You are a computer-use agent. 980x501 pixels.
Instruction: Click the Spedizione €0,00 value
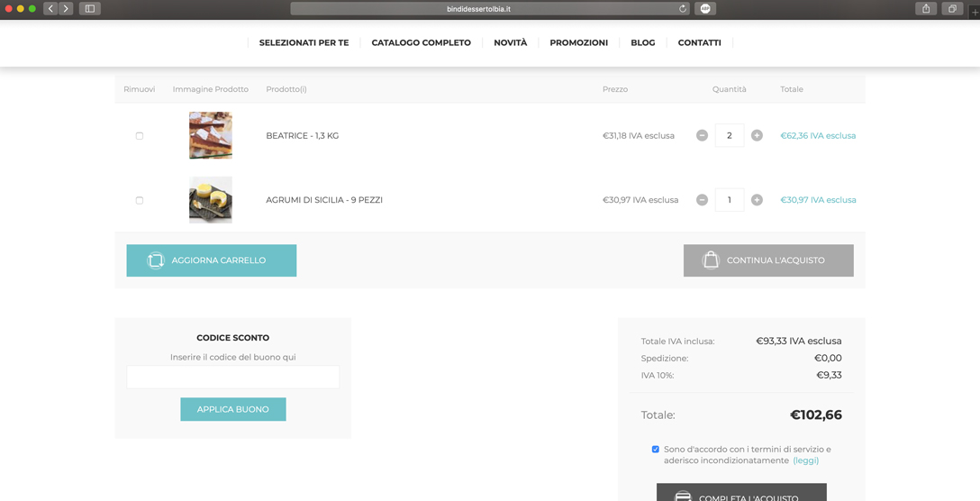click(828, 359)
